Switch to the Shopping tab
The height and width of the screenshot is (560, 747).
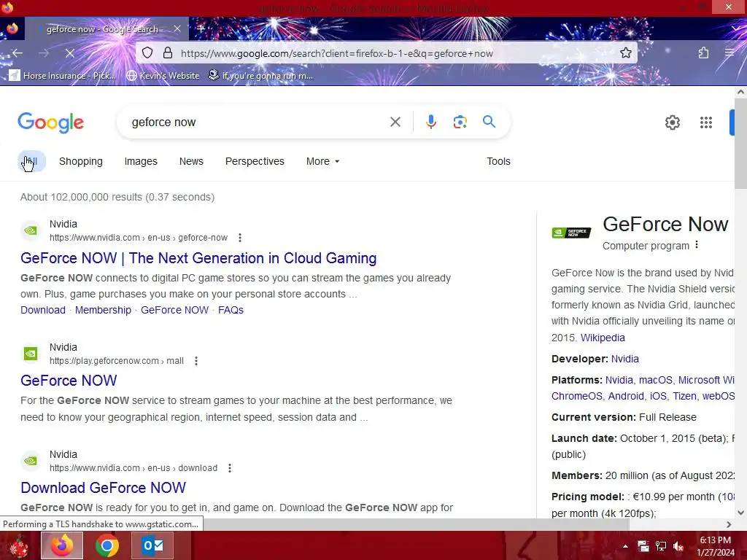(80, 161)
